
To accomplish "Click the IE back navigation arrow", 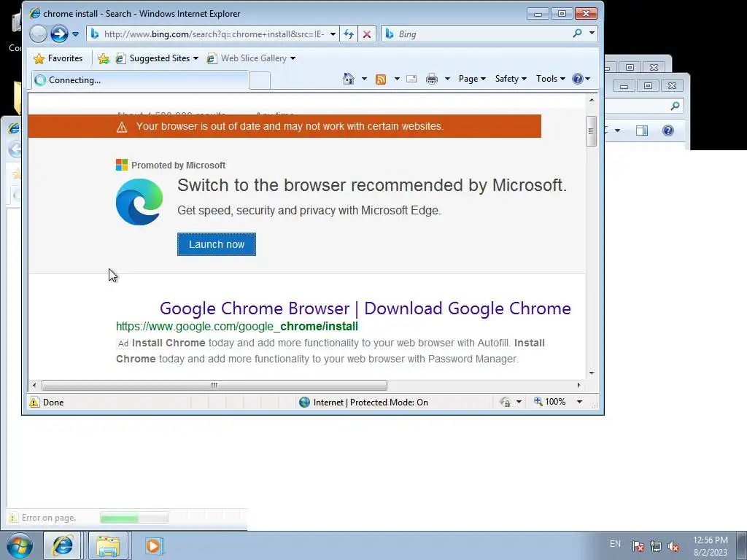I will 38,34.
